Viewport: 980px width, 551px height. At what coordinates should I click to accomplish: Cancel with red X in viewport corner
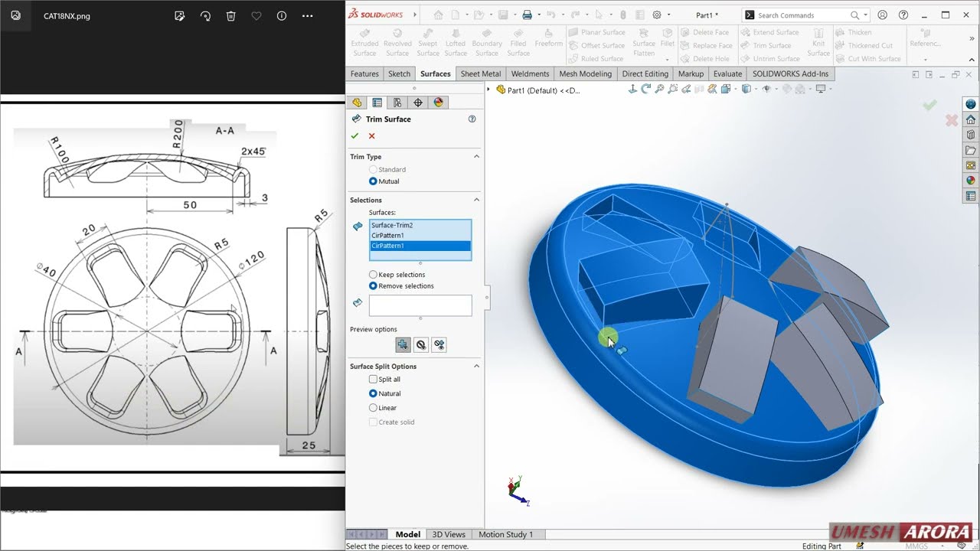pyautogui.click(x=952, y=120)
